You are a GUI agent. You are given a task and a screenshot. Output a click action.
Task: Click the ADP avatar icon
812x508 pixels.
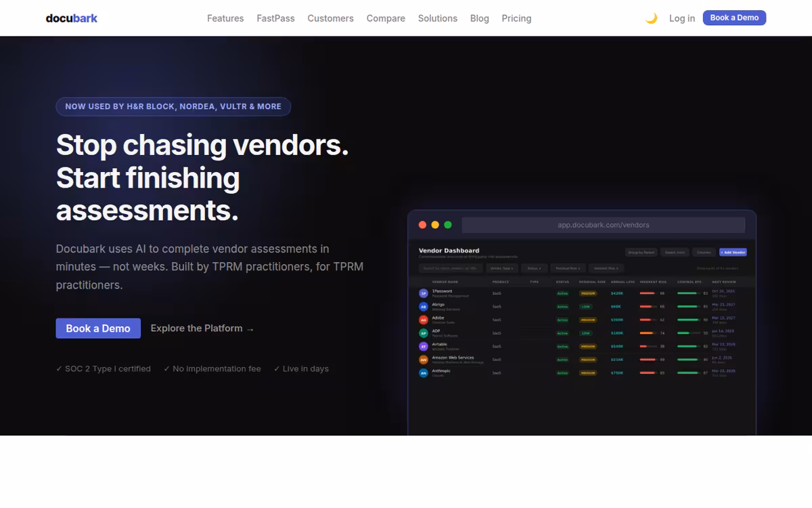click(424, 333)
